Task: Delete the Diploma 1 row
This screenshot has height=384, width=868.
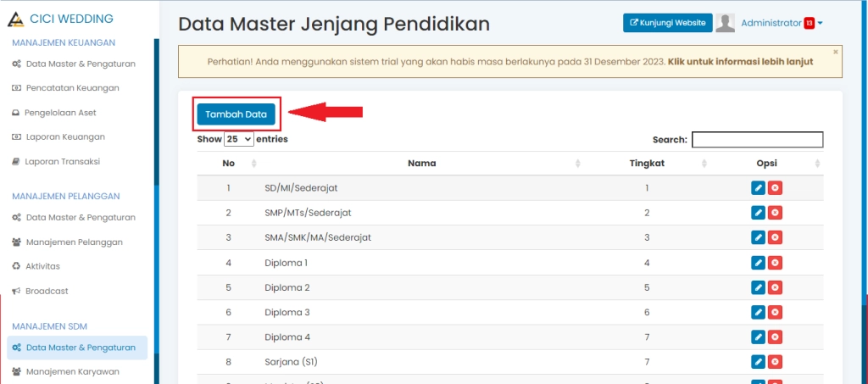Action: tap(775, 263)
